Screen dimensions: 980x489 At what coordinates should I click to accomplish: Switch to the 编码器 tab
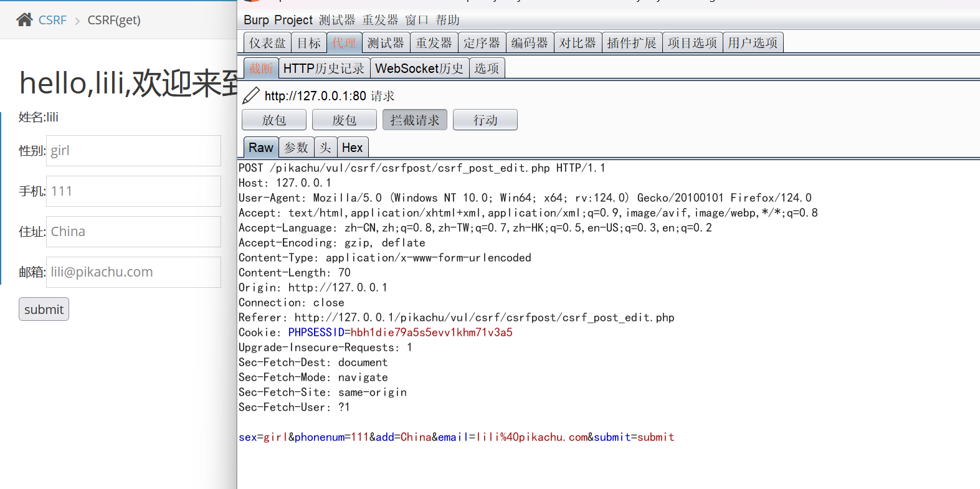(530, 43)
